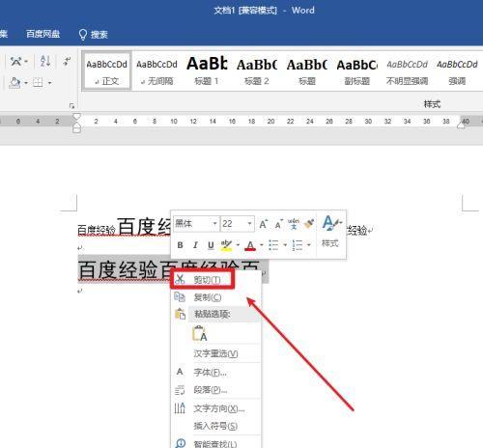483x448 pixels.
Task: Open 段落(P)... from context menu
Action: (x=216, y=390)
